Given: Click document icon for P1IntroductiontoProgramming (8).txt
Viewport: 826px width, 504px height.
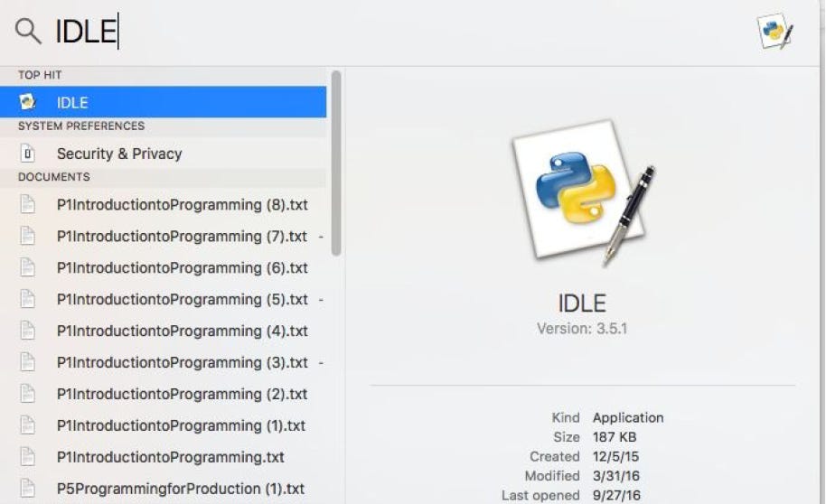Looking at the screenshot, I should [27, 204].
